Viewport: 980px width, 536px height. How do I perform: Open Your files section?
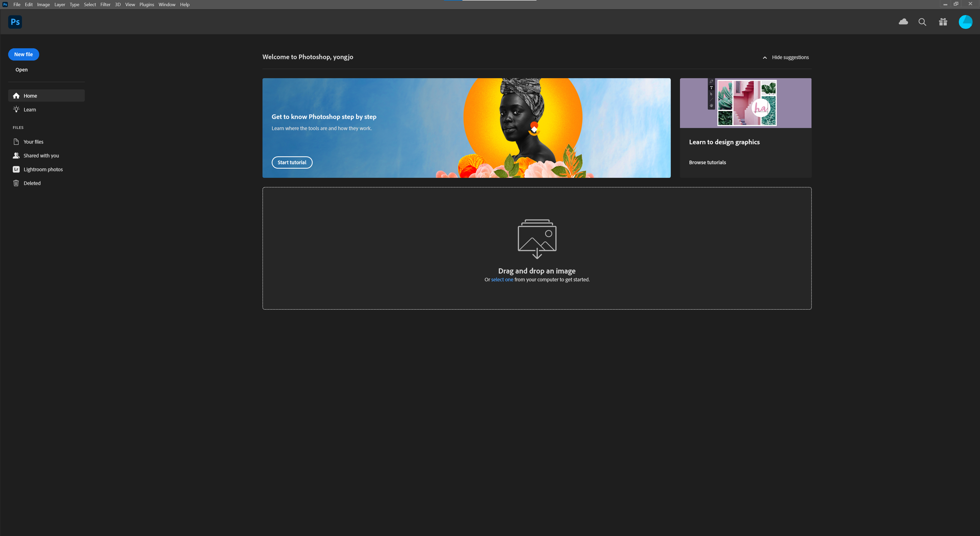click(33, 141)
